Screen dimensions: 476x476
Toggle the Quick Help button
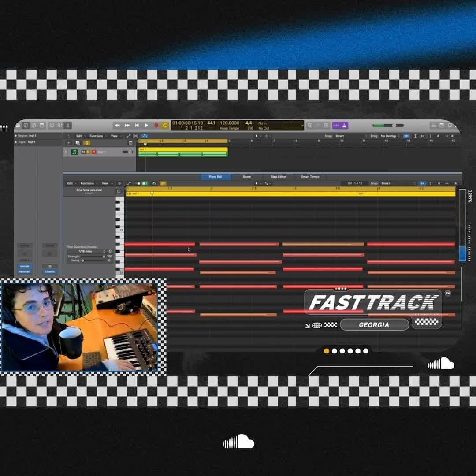[33, 125]
